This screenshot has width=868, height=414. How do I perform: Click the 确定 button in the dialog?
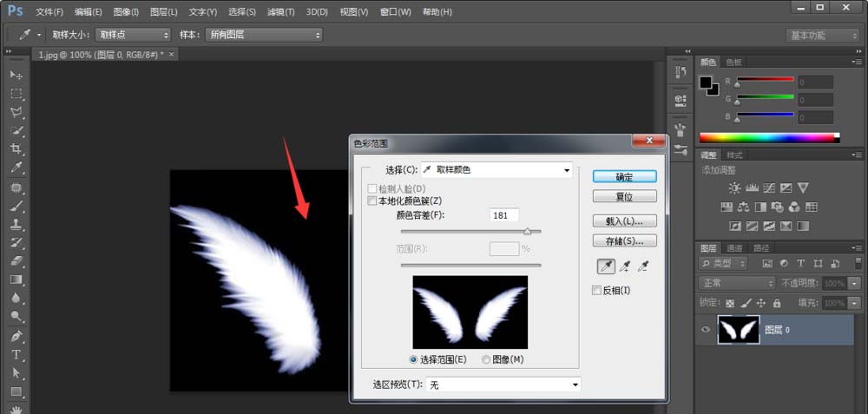coord(624,176)
